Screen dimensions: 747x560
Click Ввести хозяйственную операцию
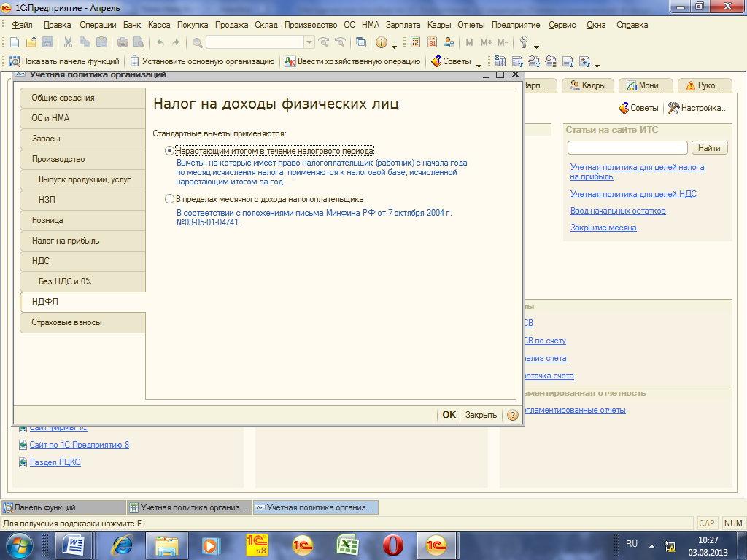(x=352, y=61)
